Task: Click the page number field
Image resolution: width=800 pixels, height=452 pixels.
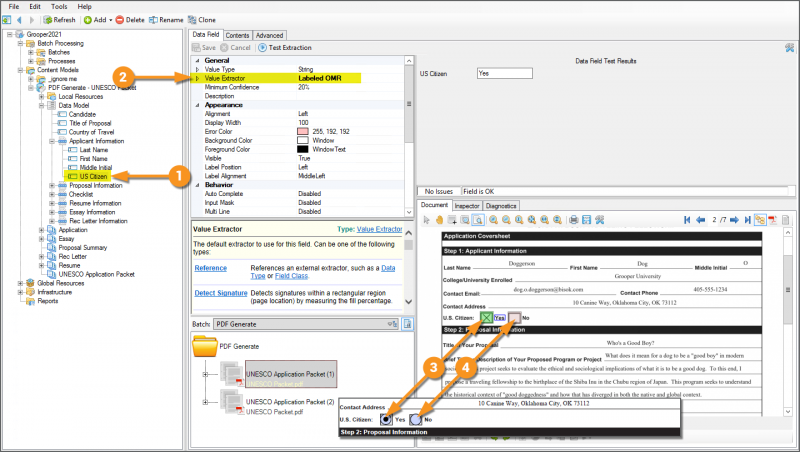Action: pos(715,220)
